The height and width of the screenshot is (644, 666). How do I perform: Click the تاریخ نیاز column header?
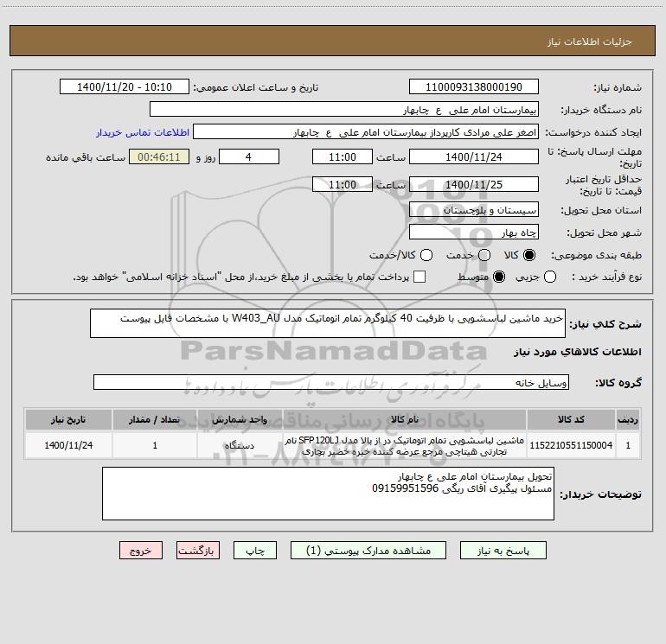tap(68, 419)
